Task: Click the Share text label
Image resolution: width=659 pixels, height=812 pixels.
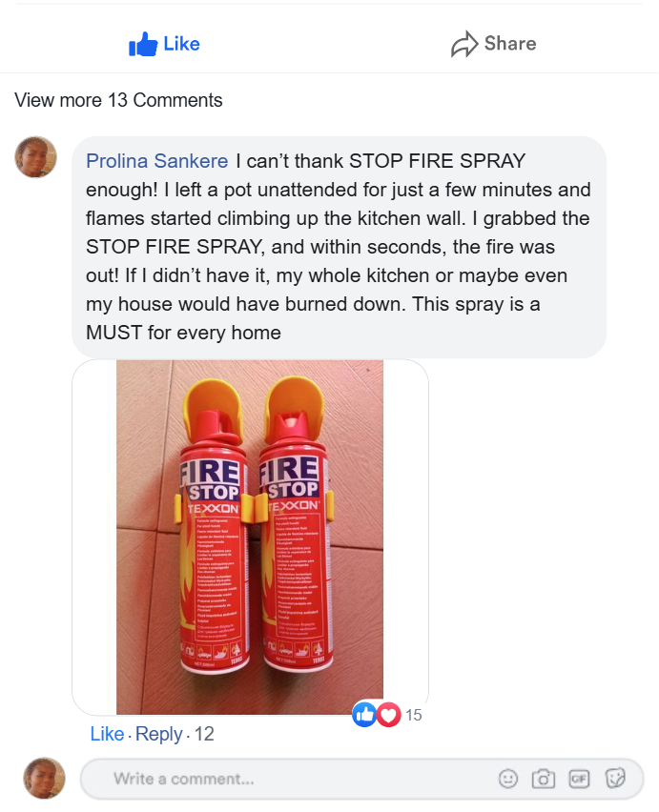Action: click(510, 44)
